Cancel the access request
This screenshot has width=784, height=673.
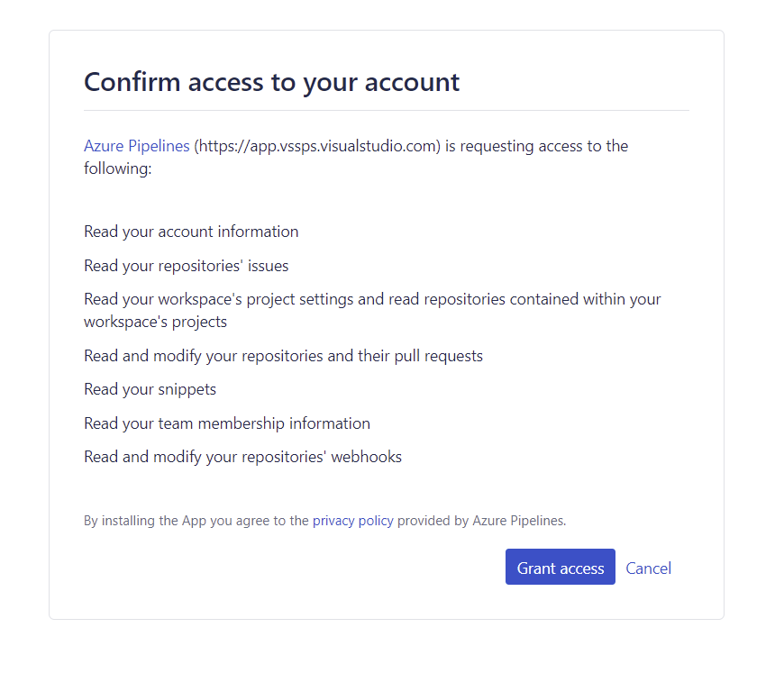648,568
